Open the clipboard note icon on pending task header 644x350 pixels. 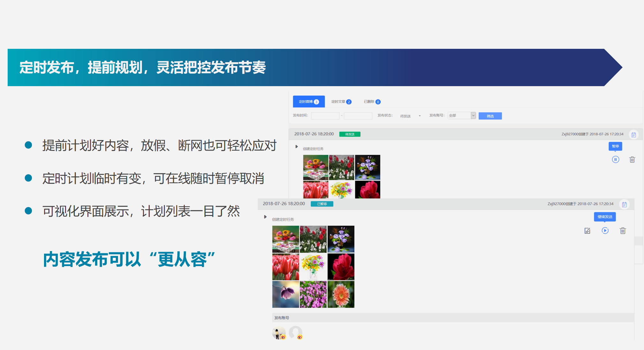633,134
